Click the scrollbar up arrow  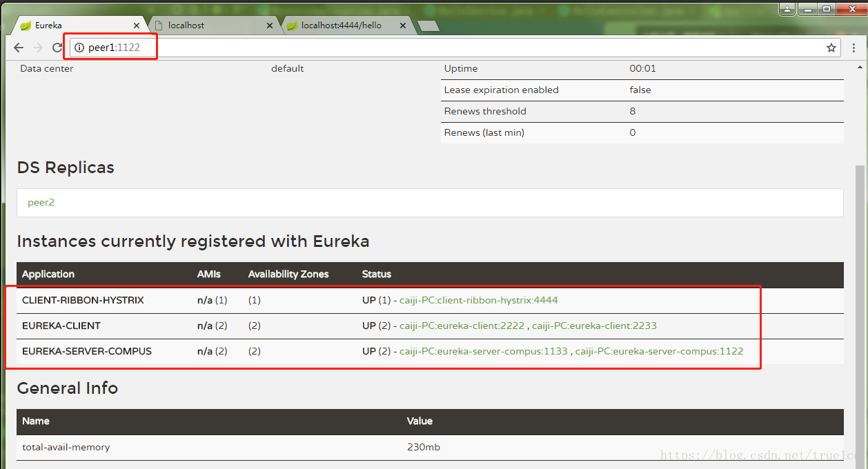pos(859,67)
